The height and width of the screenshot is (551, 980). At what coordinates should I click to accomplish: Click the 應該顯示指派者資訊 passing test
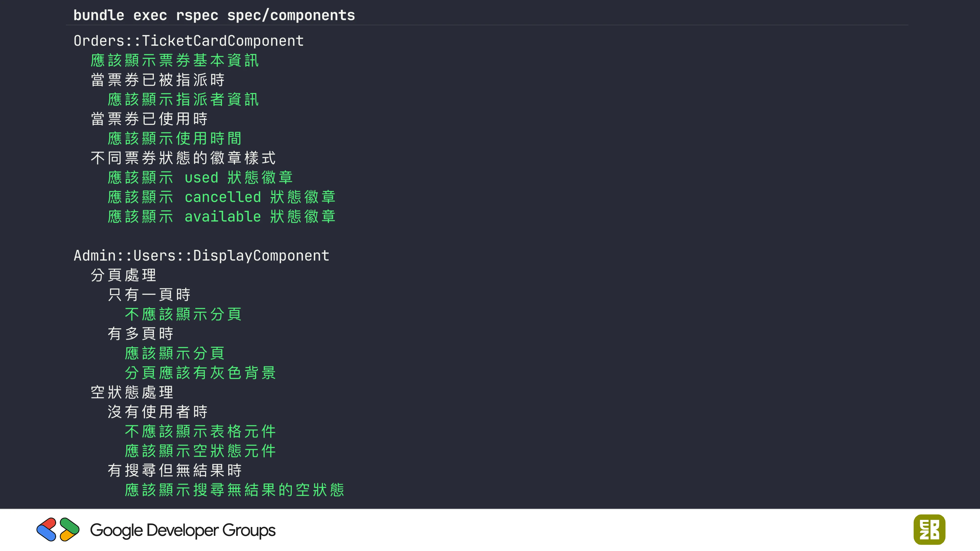point(183,100)
